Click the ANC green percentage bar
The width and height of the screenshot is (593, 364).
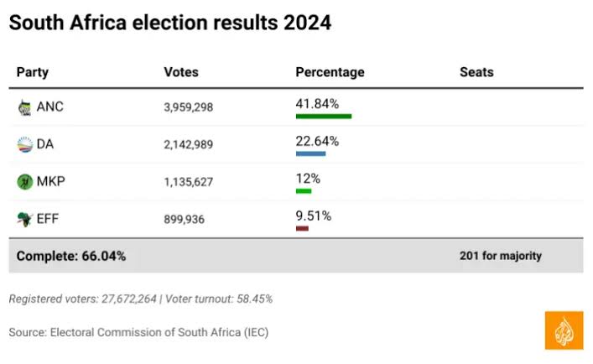click(x=324, y=116)
